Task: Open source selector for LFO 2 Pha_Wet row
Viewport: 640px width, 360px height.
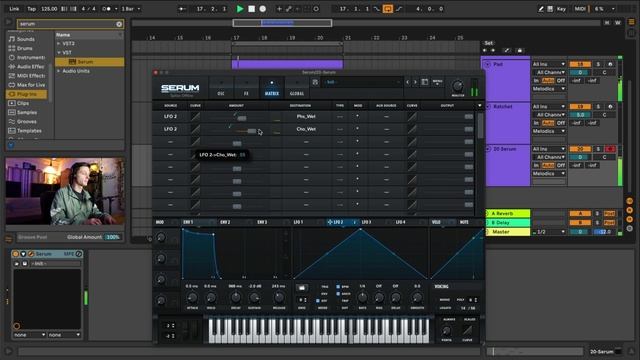Action: tap(170, 116)
